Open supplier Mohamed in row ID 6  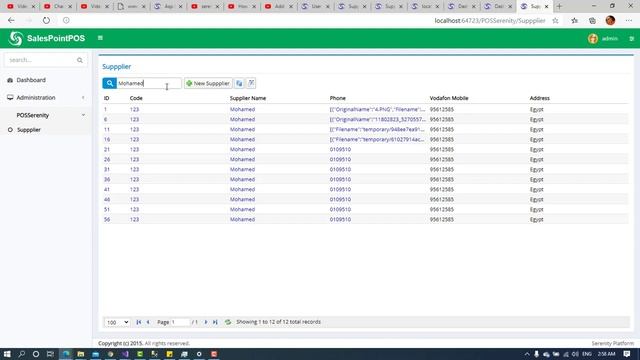point(242,119)
